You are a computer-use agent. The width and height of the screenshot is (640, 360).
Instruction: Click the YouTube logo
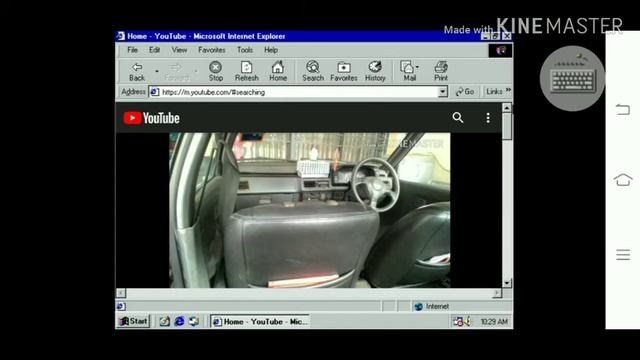click(151, 118)
